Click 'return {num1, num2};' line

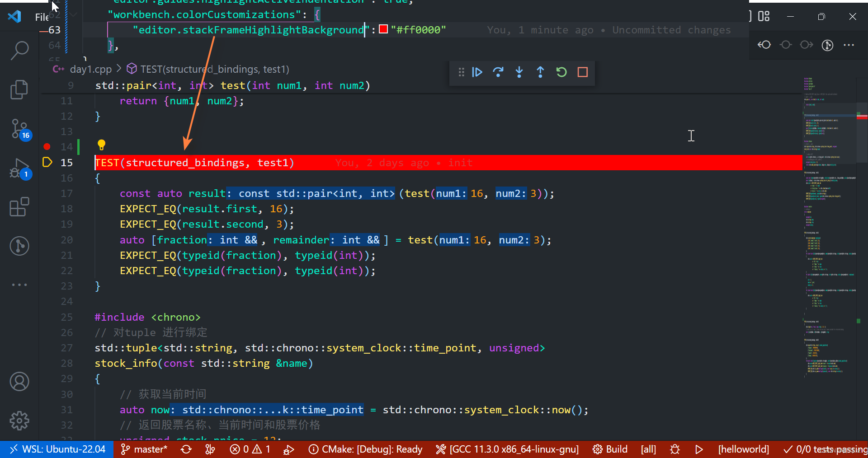[x=182, y=101]
